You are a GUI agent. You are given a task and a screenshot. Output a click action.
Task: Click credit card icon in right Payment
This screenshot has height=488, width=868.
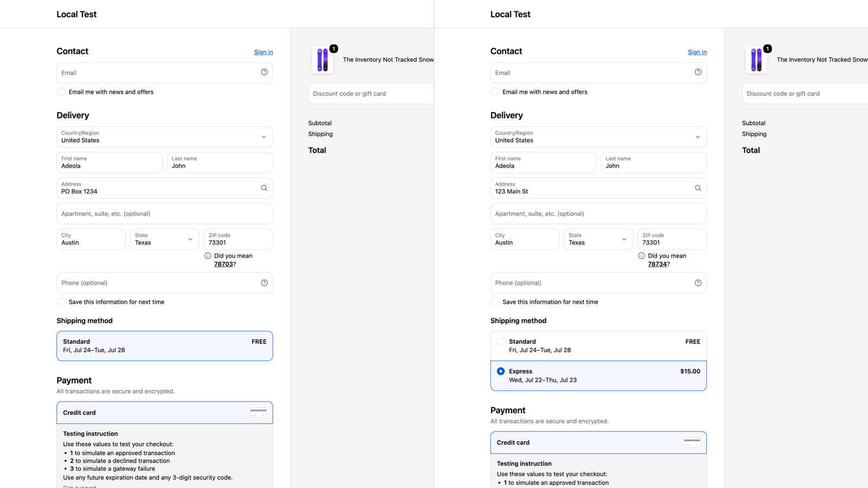tap(692, 442)
